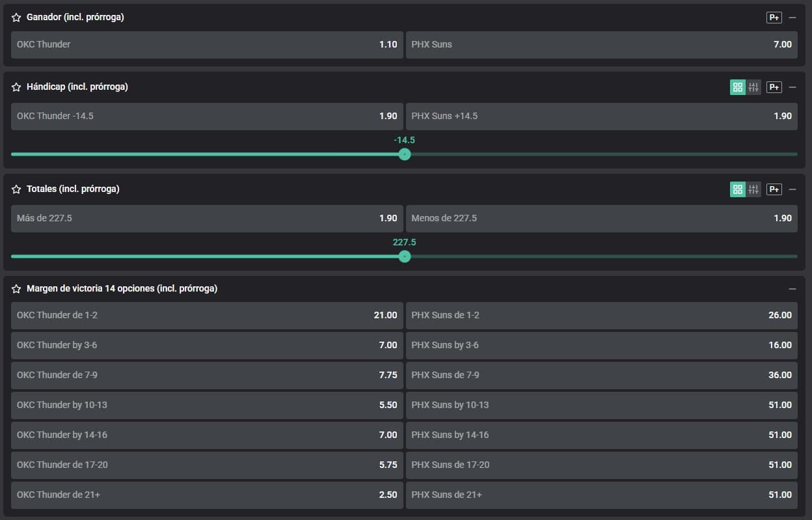
Task: Collapse the Margen de victoria section
Action: pos(792,289)
